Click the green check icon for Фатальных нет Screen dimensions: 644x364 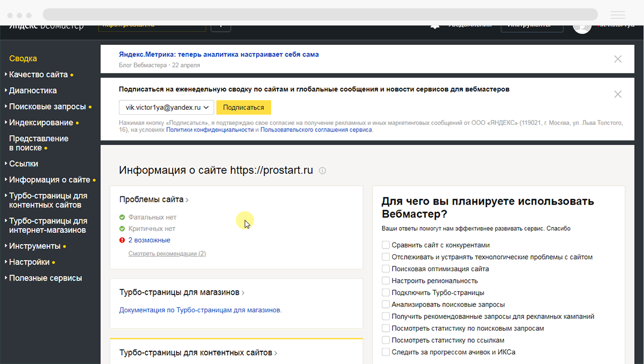click(122, 217)
